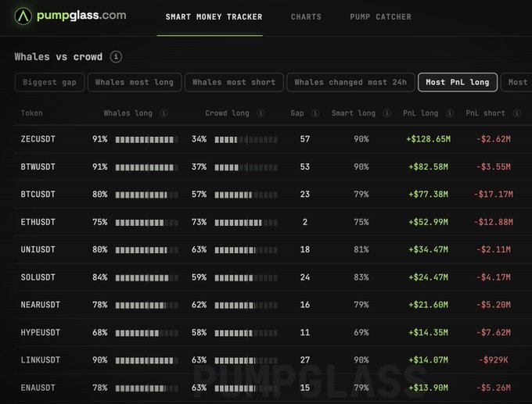The width and height of the screenshot is (532, 404).
Task: Open the ENAUSDT token row
Action: point(273,388)
